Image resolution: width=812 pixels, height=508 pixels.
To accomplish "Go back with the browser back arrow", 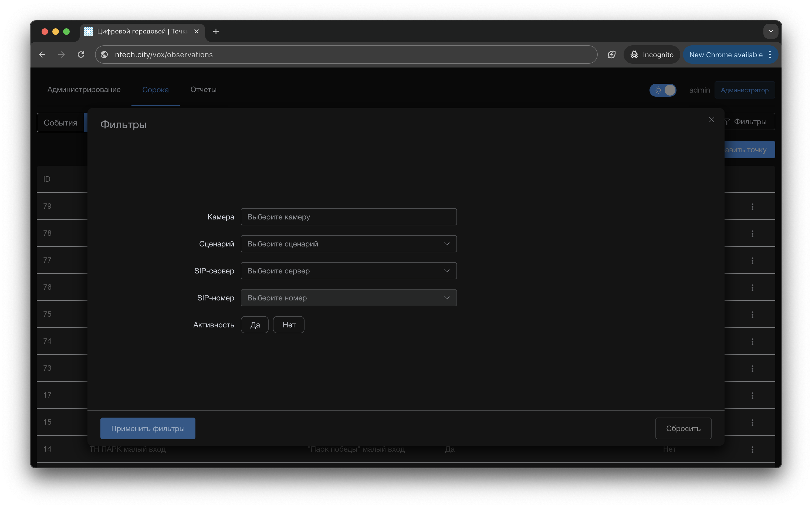I will tap(42, 55).
